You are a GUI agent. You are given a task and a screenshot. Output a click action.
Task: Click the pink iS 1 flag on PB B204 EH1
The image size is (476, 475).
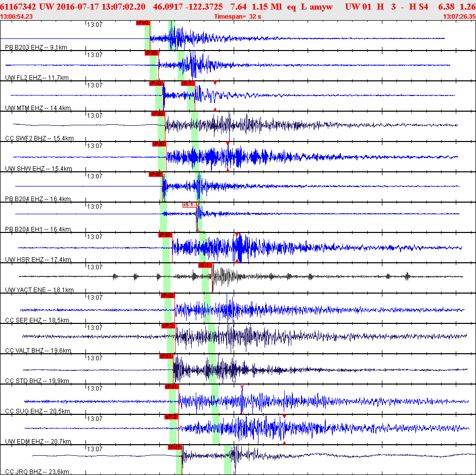click(x=189, y=205)
